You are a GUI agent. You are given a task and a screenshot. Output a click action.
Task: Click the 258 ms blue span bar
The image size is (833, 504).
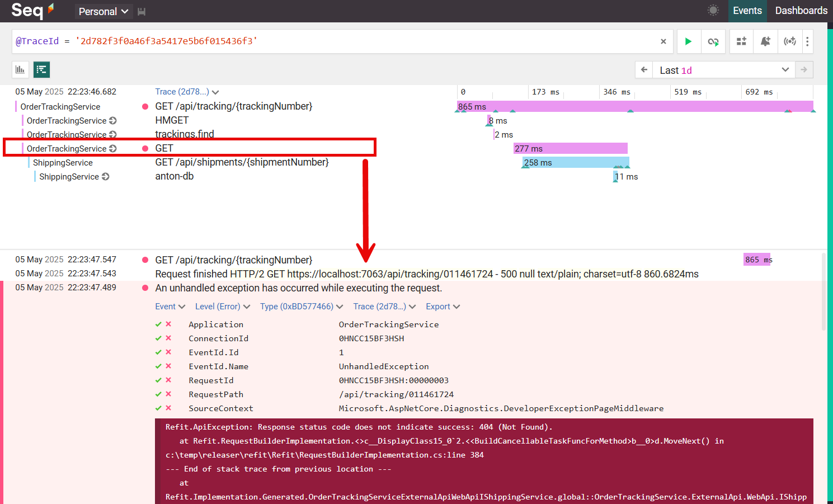576,162
